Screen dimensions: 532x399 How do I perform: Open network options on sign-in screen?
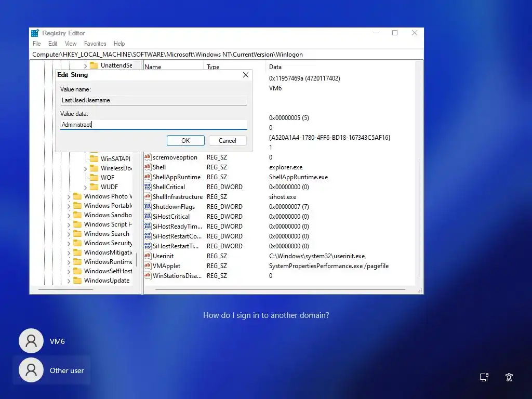(484, 377)
